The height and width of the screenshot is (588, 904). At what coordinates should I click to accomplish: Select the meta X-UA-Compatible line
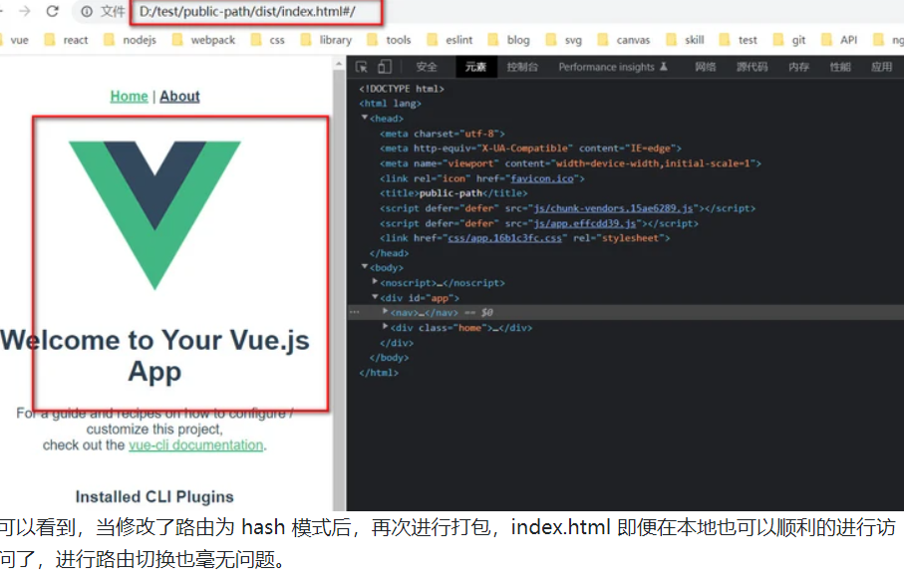pyautogui.click(x=530, y=148)
